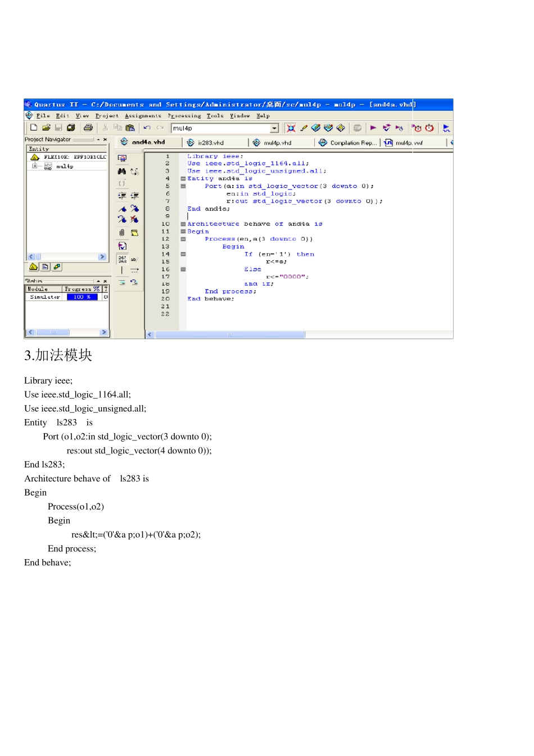Collapse the Begin block at line 11

(x=183, y=231)
